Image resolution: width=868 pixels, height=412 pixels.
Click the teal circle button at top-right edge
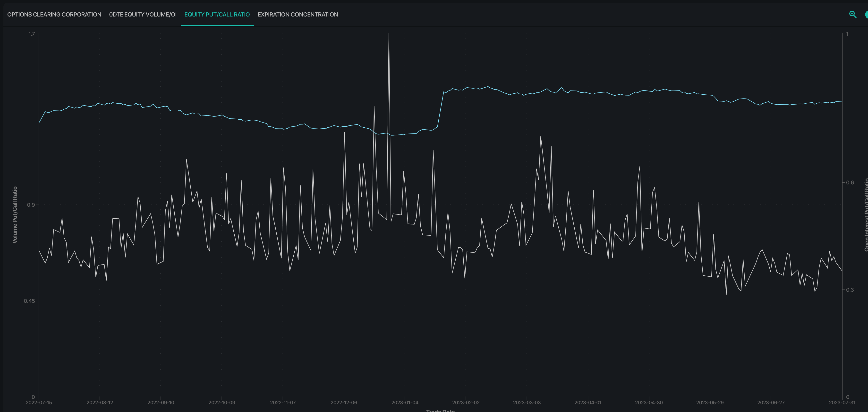tap(866, 15)
